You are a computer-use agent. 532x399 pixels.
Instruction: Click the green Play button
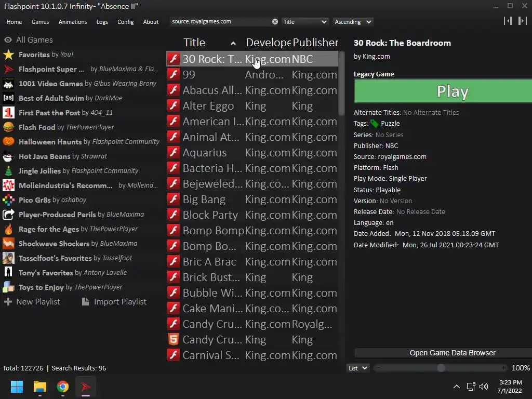[443, 91]
